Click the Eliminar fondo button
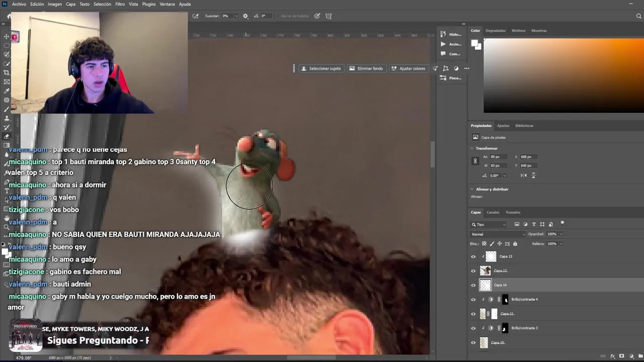 366,68
